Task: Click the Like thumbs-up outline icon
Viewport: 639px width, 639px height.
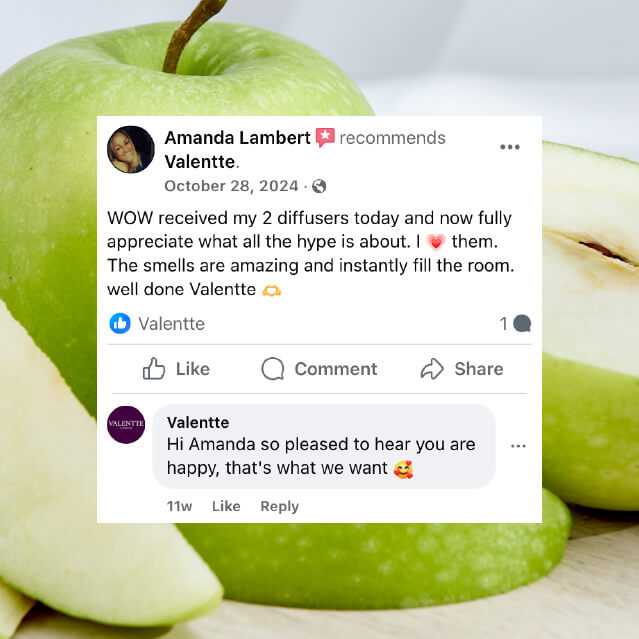Action: point(154,369)
